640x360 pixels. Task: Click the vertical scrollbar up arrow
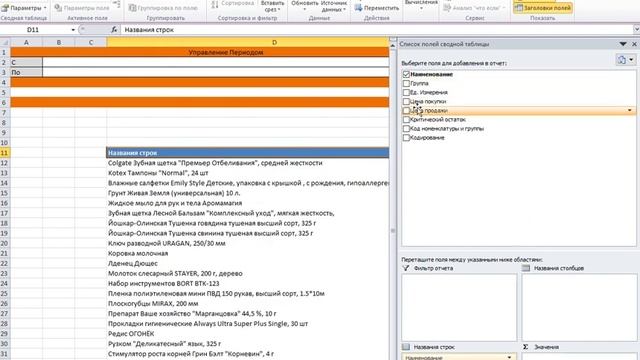pos(393,46)
